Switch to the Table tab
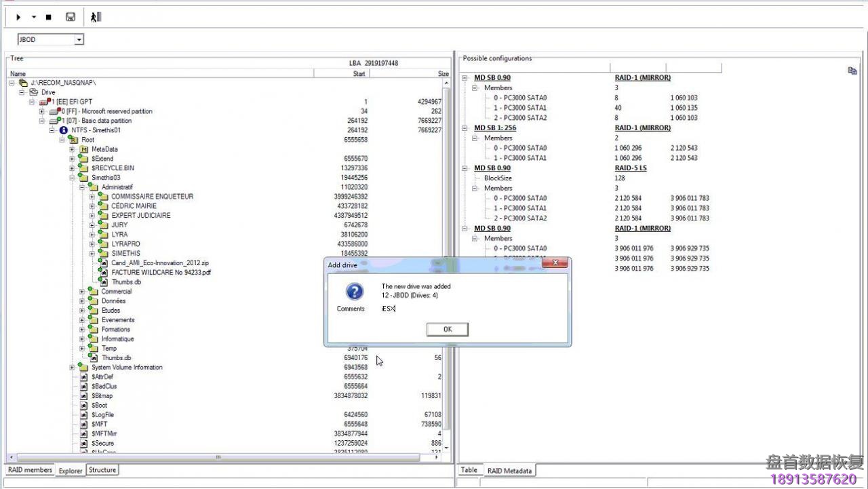868x489 pixels. (x=469, y=470)
